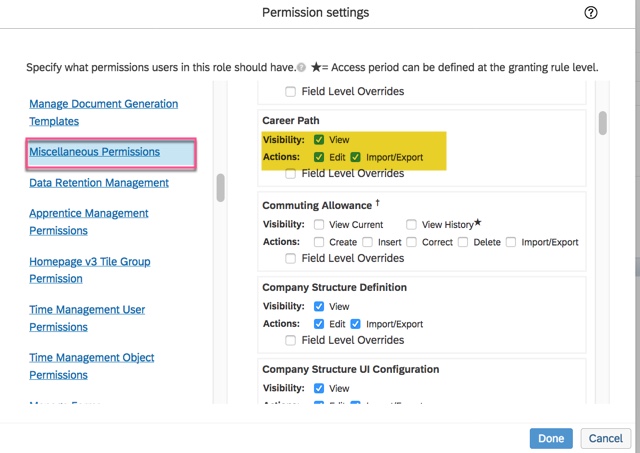
Task: Enable Commuting Allowance View Current
Action: (x=319, y=225)
